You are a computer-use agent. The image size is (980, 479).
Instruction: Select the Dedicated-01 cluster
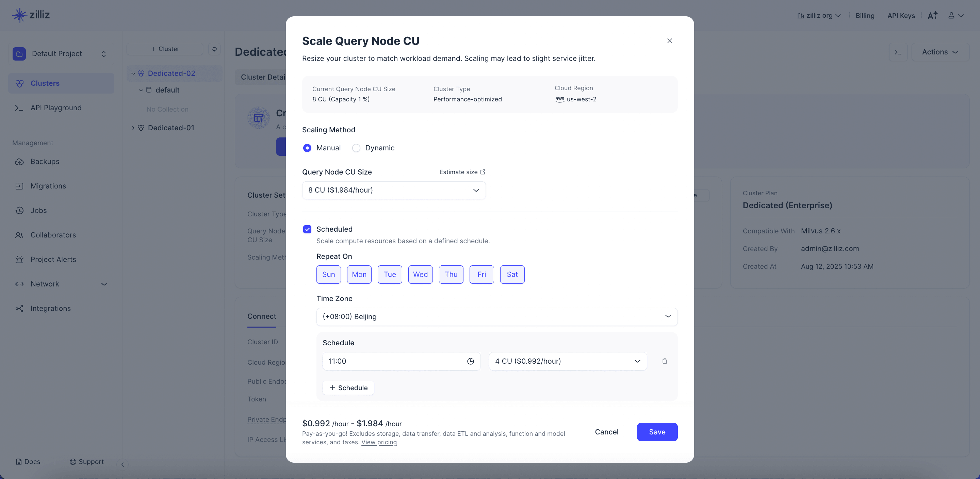click(x=171, y=128)
